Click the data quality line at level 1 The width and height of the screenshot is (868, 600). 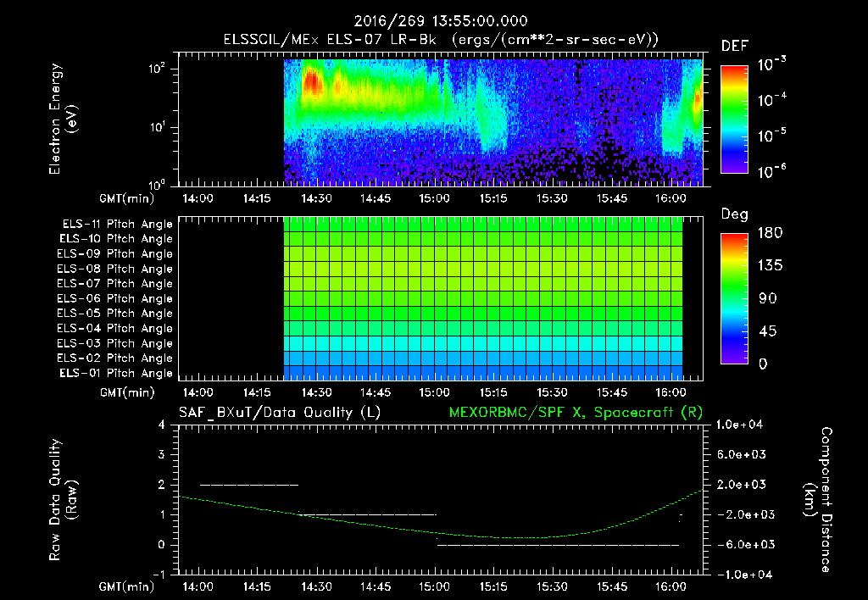coord(368,514)
